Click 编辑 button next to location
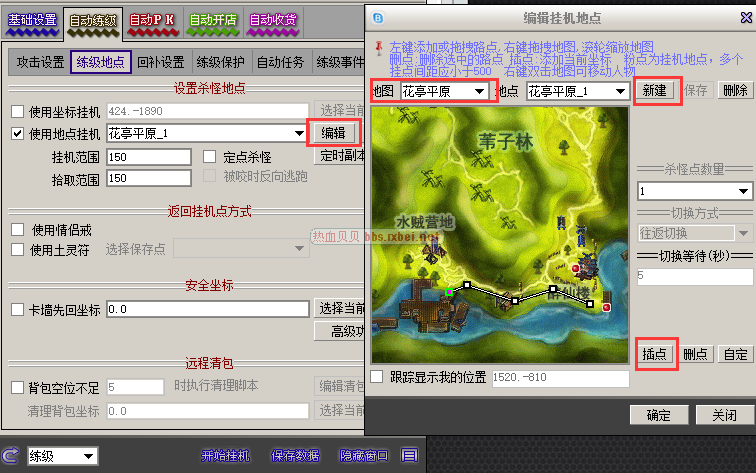This screenshot has height=473, width=756. pyautogui.click(x=333, y=133)
